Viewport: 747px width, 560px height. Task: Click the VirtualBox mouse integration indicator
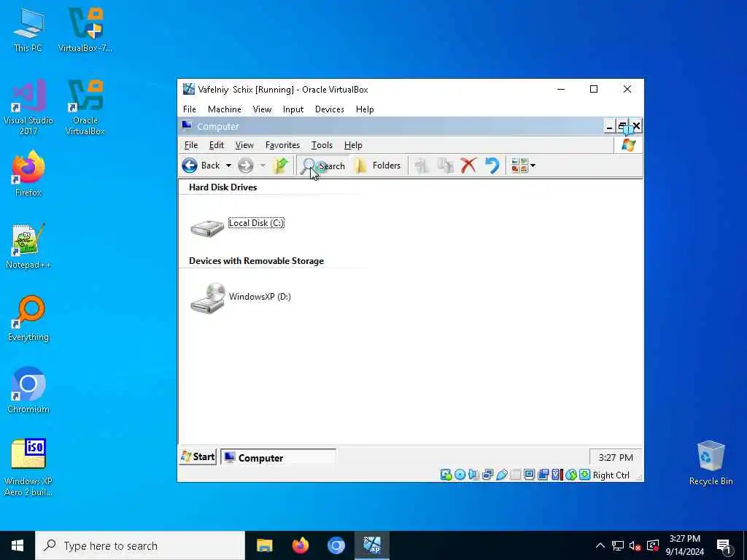[570, 475]
